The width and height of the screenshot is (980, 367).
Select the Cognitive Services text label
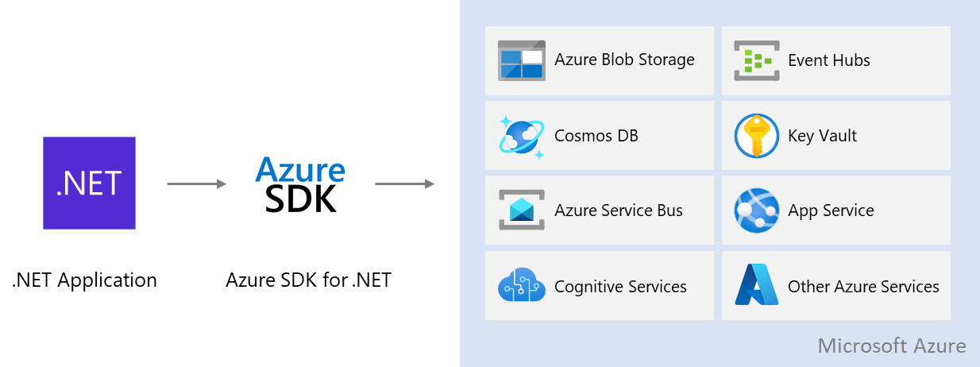click(x=620, y=287)
